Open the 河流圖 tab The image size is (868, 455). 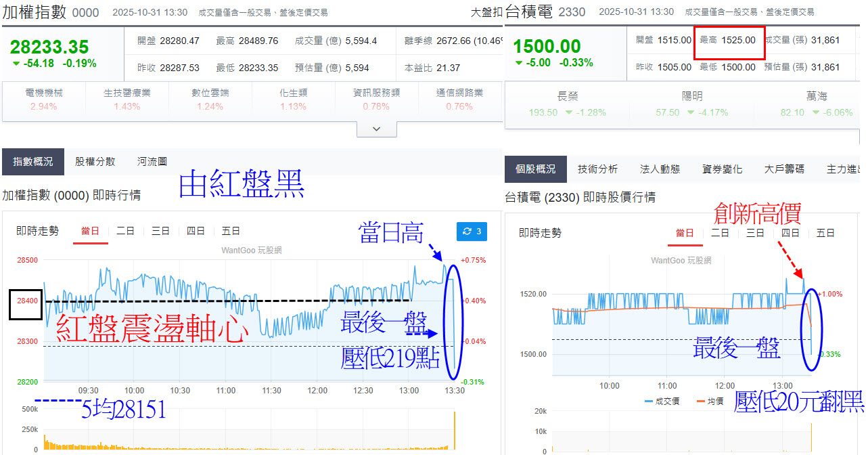(152, 162)
